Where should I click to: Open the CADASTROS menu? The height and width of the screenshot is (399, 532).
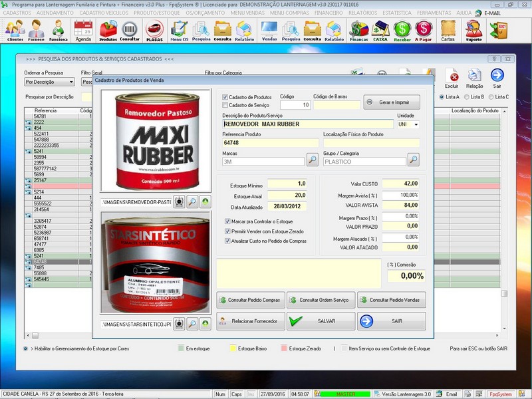point(17,13)
